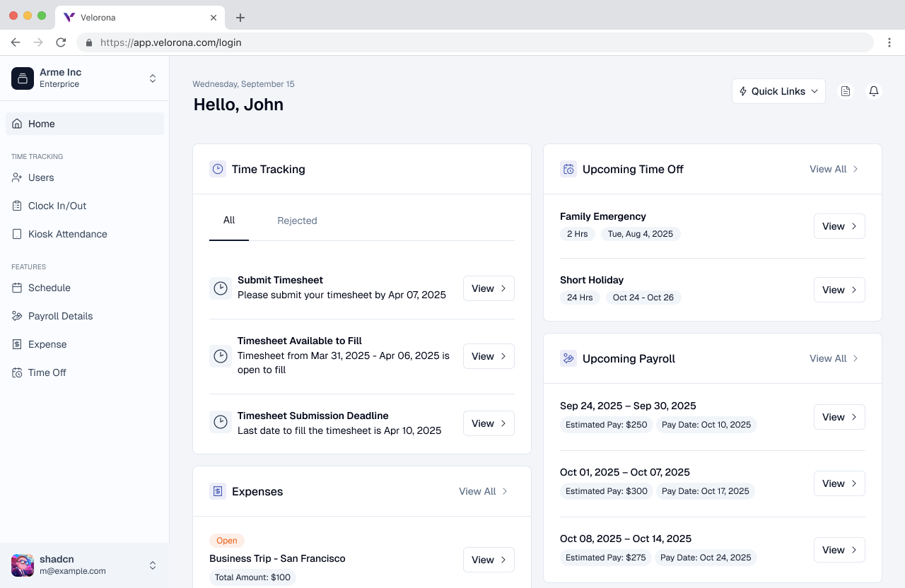Expand the shadcn account menu chevrons
This screenshot has height=588, width=905.
point(152,565)
